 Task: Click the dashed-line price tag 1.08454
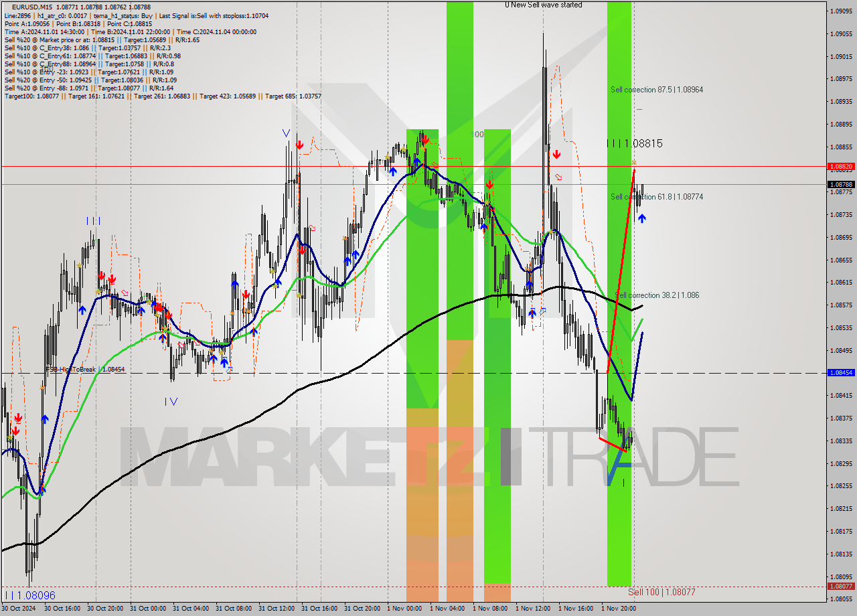tap(841, 372)
